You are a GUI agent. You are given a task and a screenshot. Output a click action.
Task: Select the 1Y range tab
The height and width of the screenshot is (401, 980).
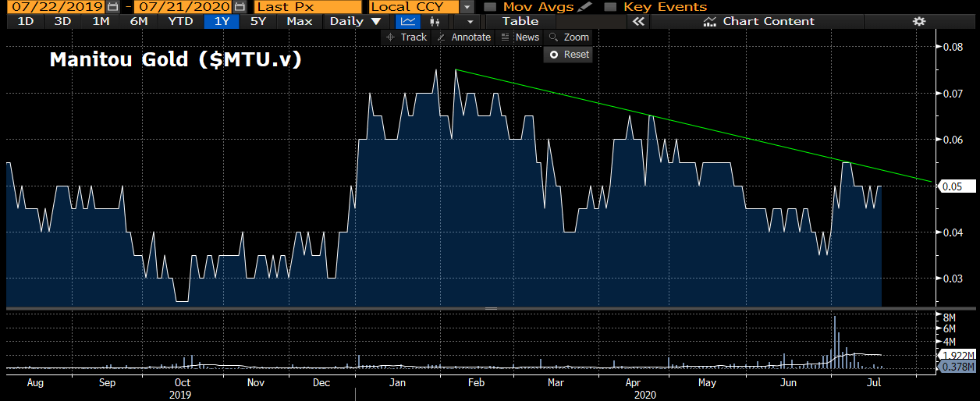click(222, 22)
